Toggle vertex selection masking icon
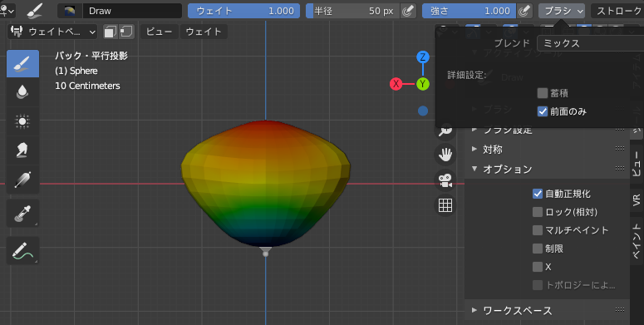Viewport: 644px width, 325px height. pyautogui.click(x=126, y=32)
